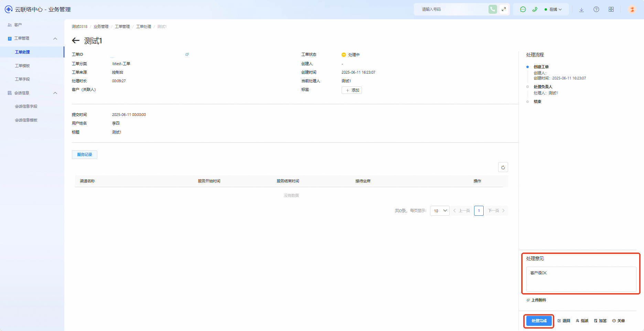This screenshot has height=331, width=644.
Task: Click the 操作 column header
Action: [x=477, y=181]
